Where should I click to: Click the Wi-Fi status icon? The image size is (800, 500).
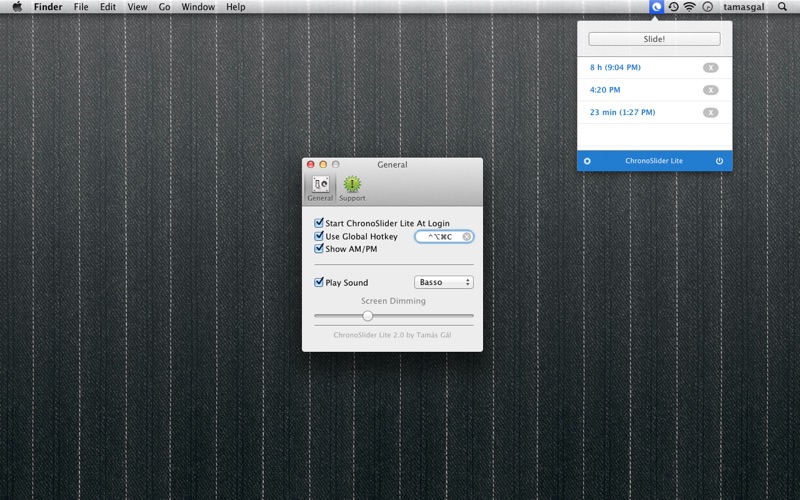pos(689,7)
